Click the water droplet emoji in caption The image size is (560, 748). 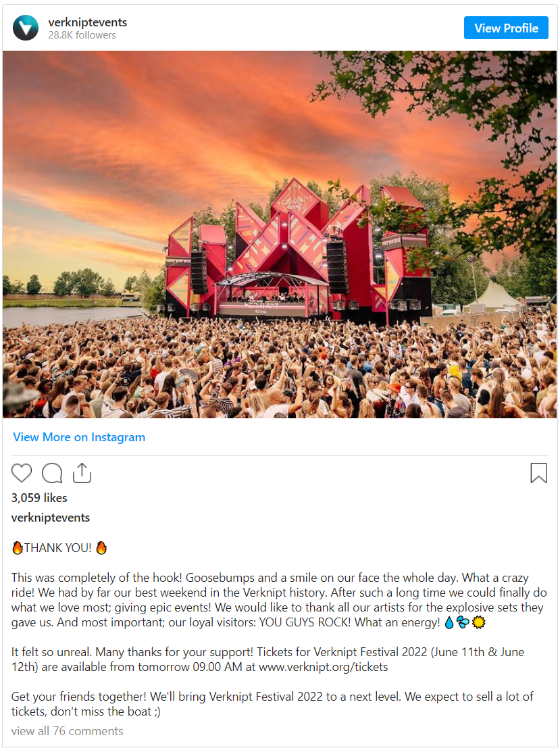tap(449, 623)
